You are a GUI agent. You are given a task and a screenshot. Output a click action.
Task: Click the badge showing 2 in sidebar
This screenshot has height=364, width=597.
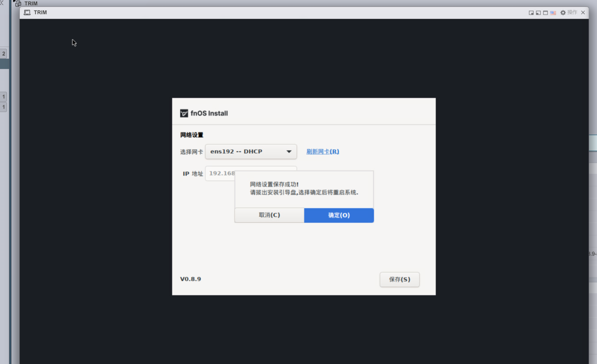(4, 54)
